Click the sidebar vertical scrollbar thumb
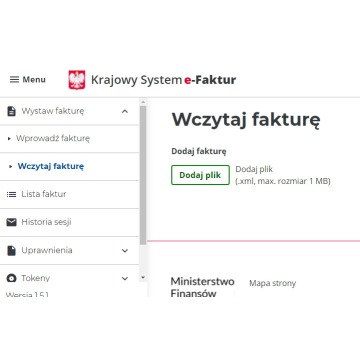360x360 pixels. (x=143, y=175)
